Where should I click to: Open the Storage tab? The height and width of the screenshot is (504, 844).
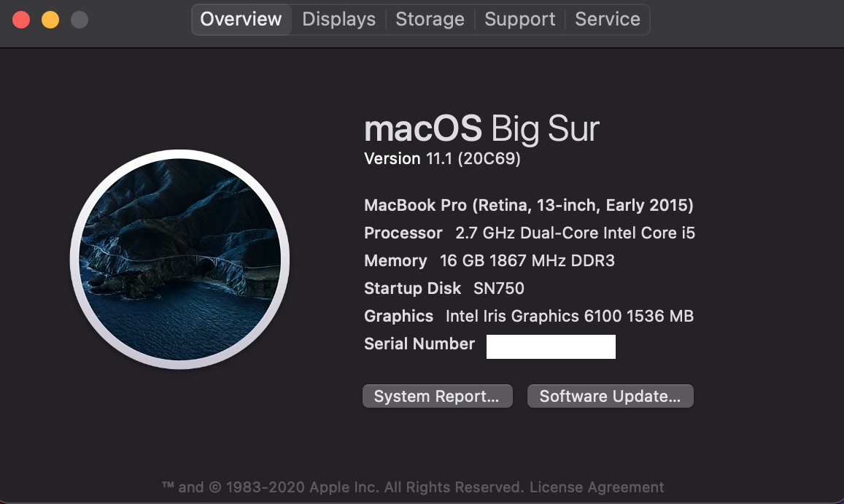[430, 20]
